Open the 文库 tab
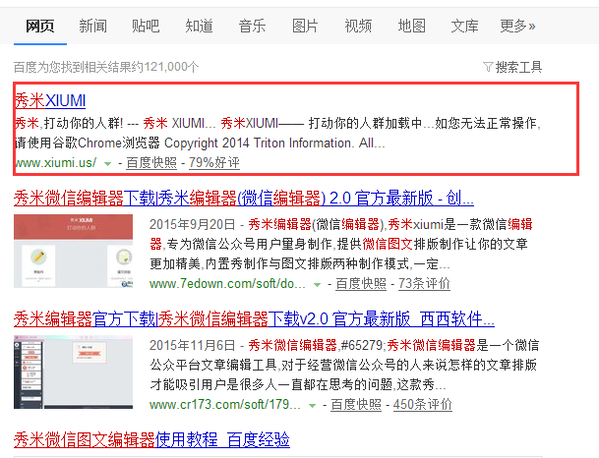The image size is (599, 458). (465, 26)
